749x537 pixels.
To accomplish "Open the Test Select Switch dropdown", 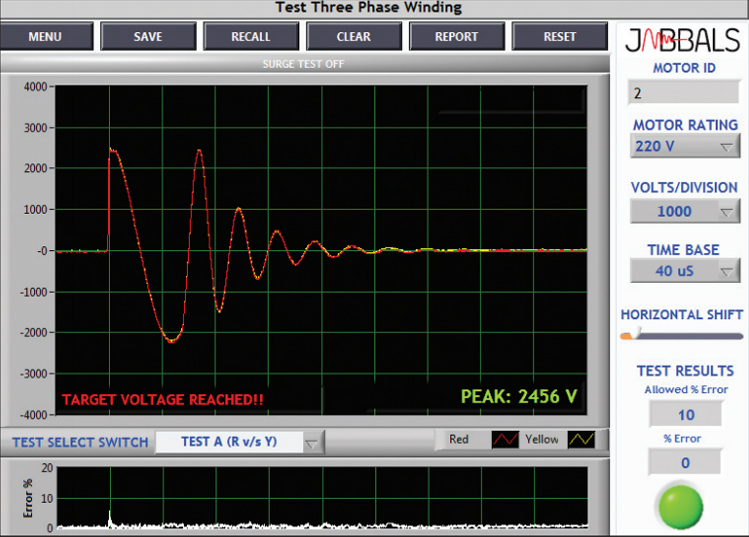I will click(240, 442).
